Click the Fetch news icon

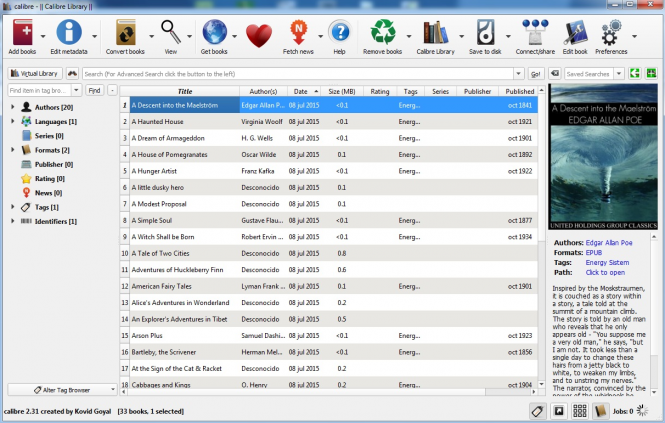point(298,32)
